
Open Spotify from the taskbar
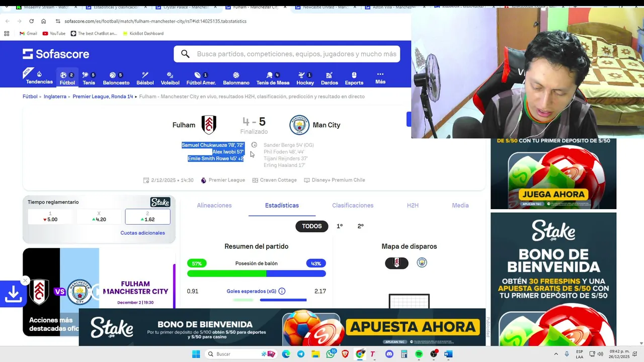pos(419,354)
